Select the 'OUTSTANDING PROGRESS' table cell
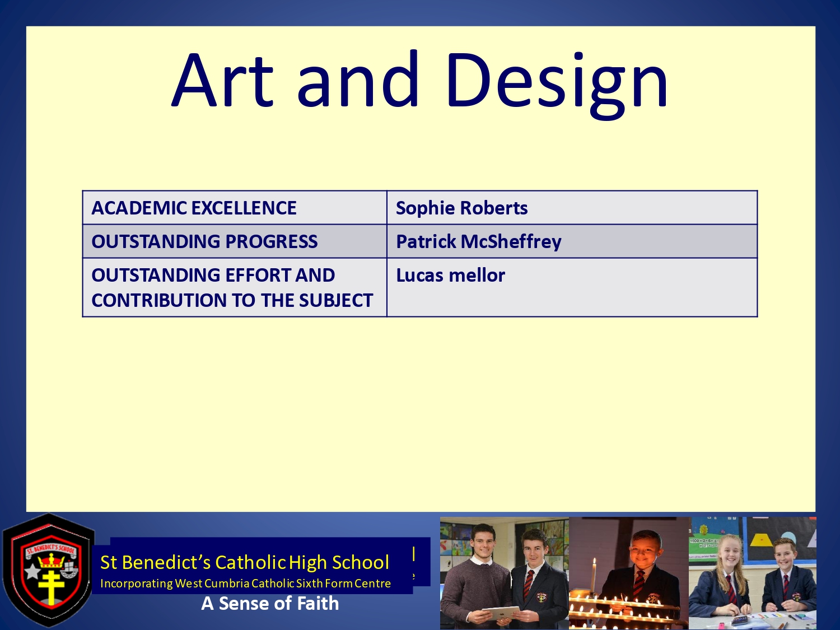The height and width of the screenshot is (630, 840). coord(234,241)
